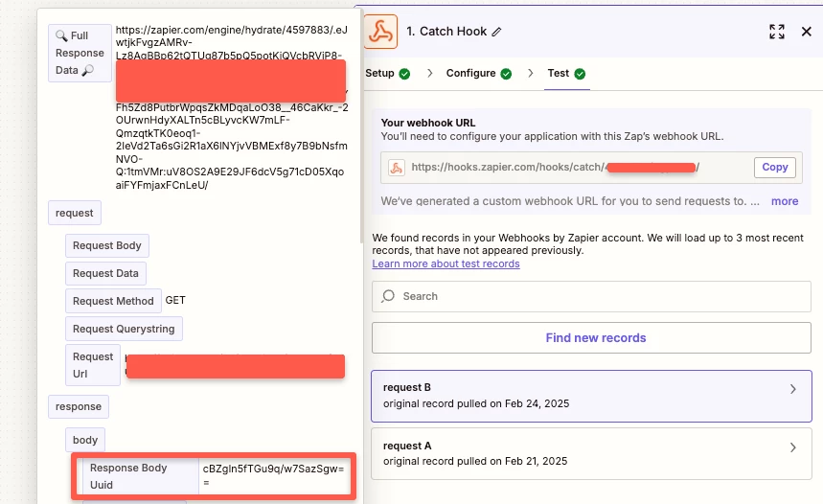Select the Request Querystring field

tap(124, 329)
